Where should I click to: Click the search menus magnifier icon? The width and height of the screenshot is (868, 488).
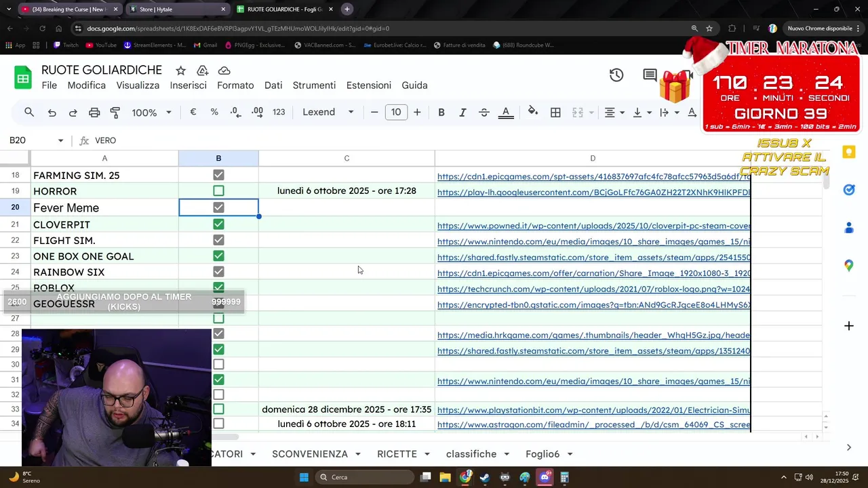[x=29, y=112]
